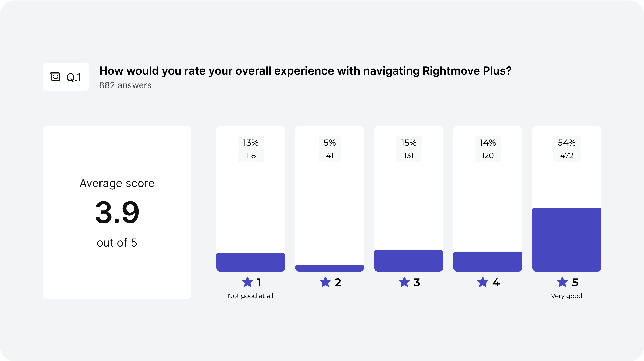Click the 14% / 120 value label
This screenshot has height=361, width=644.
click(488, 149)
